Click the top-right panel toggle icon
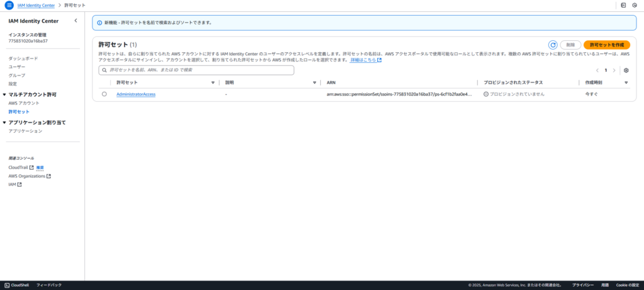Image resolution: width=644 pixels, height=290 pixels. (x=623, y=5)
